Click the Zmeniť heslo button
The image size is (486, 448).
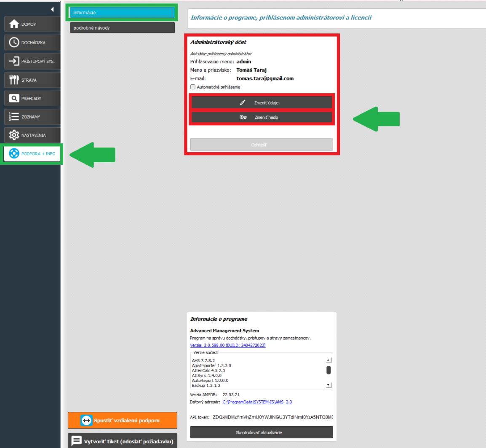[x=262, y=118]
